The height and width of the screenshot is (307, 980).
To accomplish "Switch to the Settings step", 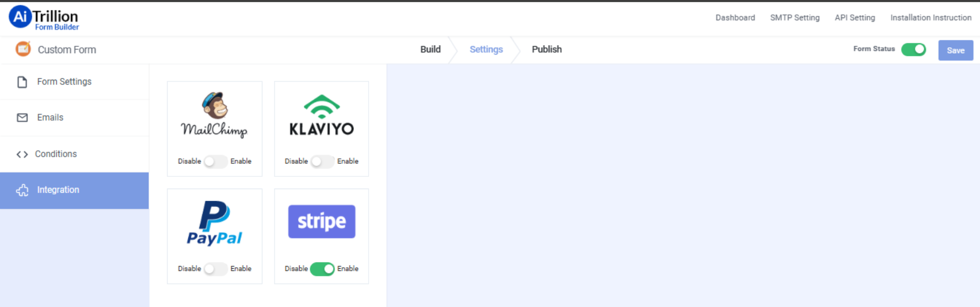I will [x=486, y=49].
